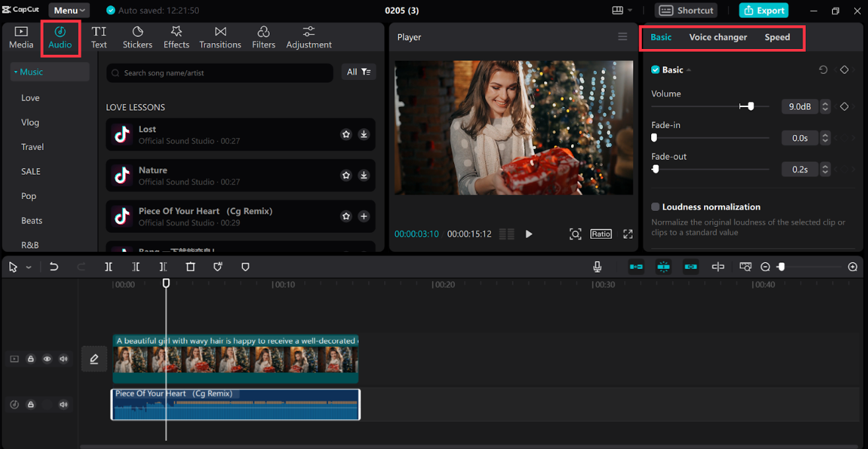Record a voiceover with the microphone
Viewport: 868px width, 449px height.
coord(598,266)
